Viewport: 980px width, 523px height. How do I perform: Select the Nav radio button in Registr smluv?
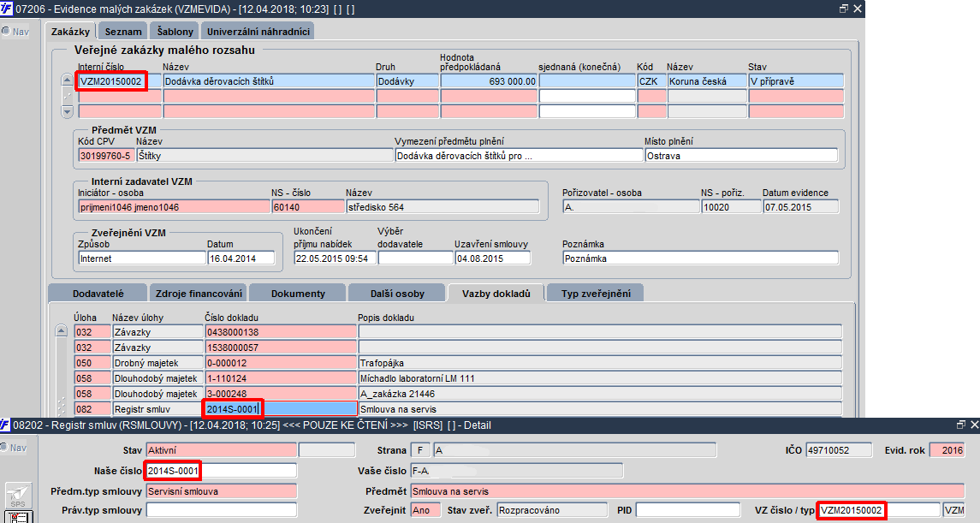[x=5, y=448]
